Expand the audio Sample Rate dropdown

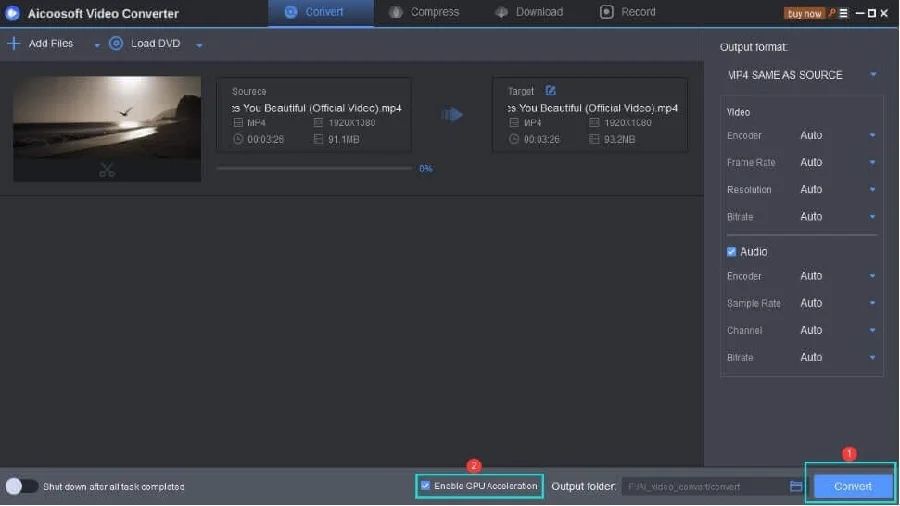(838, 303)
